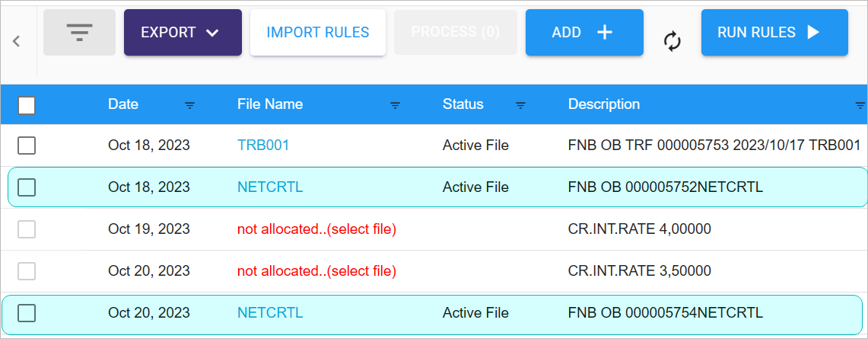Check the TRB001 row checkbox
This screenshot has width=868, height=339.
27,146
